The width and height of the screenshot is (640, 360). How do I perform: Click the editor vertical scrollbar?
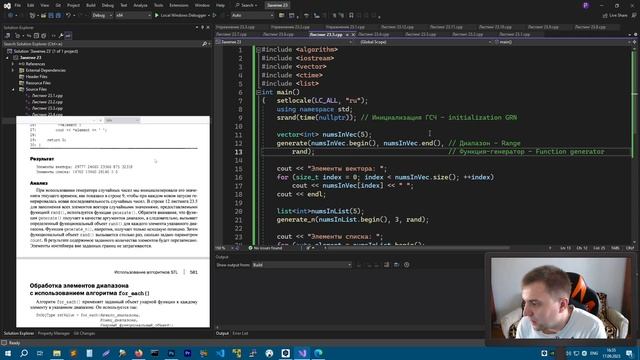click(x=634, y=143)
